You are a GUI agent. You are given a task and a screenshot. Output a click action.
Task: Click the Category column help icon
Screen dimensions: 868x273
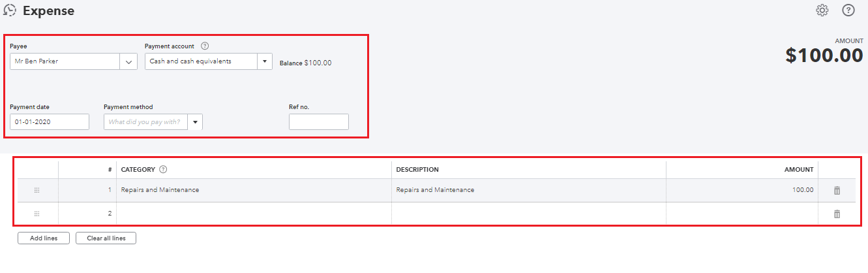163,169
